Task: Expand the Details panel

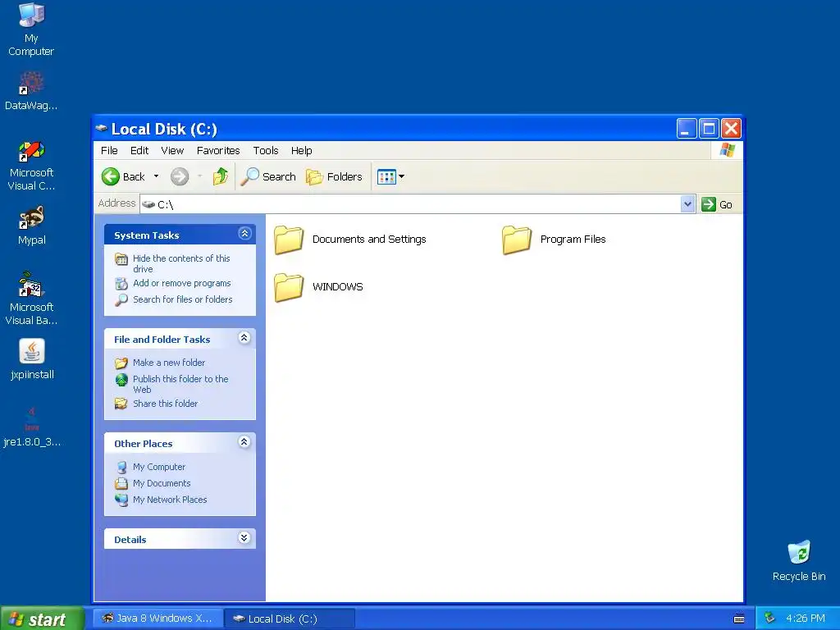Action: click(244, 538)
